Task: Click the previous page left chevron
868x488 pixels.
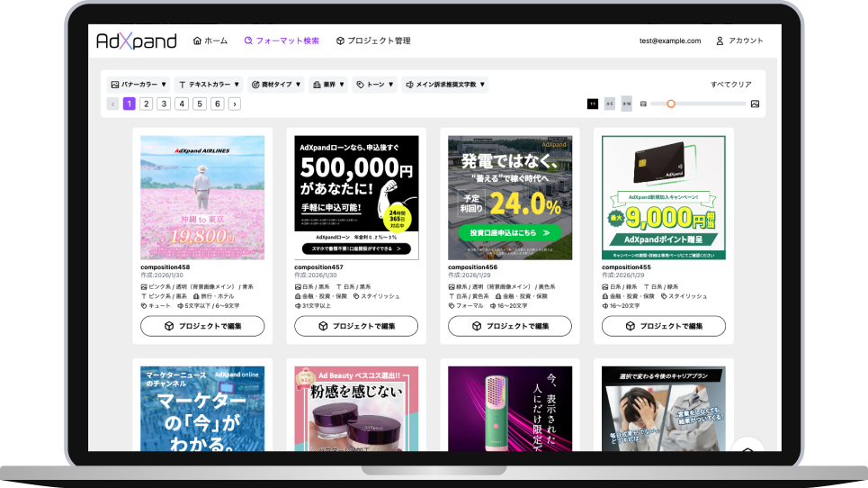Action: pyautogui.click(x=112, y=104)
